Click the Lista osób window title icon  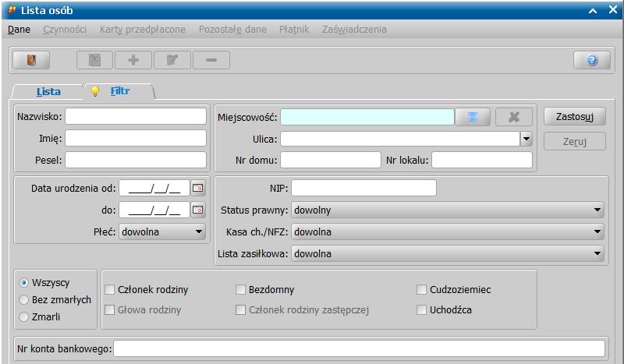tap(12, 10)
